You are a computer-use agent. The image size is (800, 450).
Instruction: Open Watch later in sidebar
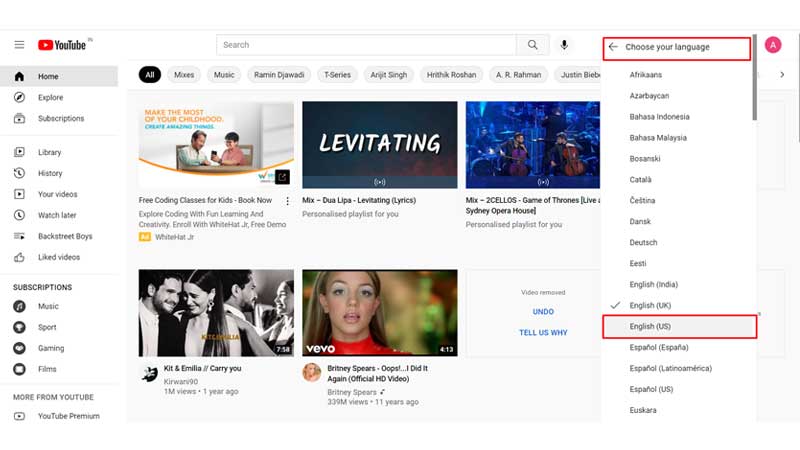(x=59, y=215)
